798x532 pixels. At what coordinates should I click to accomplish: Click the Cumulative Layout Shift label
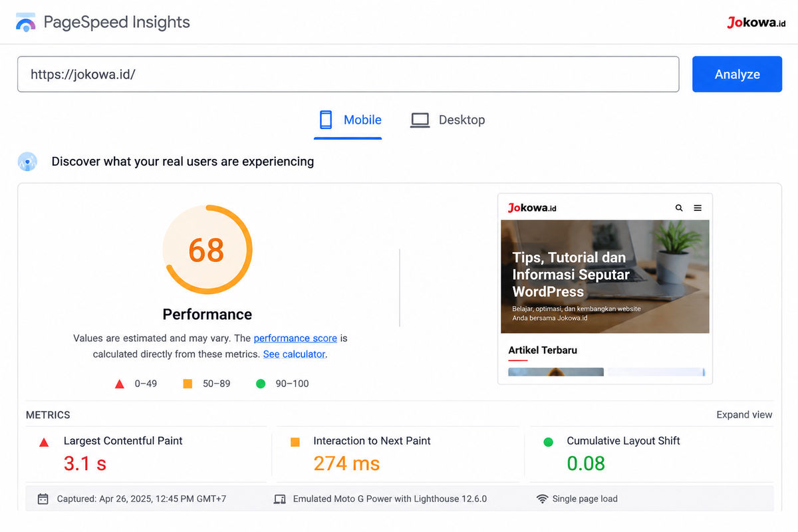click(623, 441)
